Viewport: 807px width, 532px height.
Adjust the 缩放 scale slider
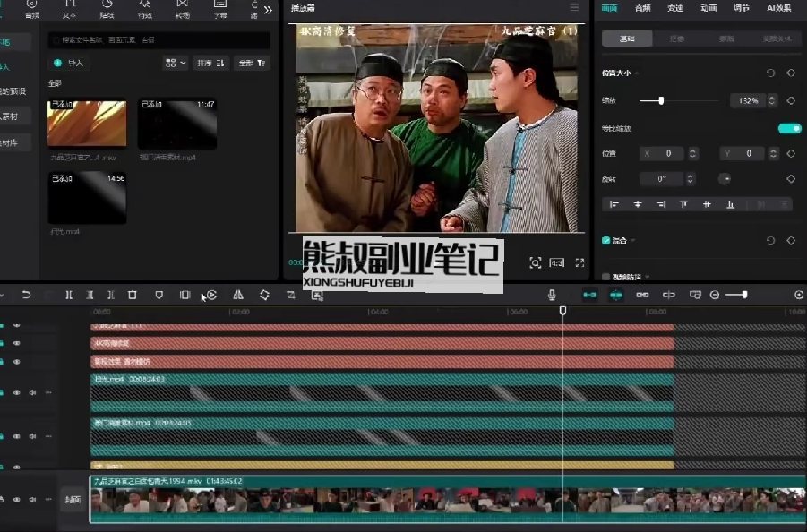click(661, 100)
